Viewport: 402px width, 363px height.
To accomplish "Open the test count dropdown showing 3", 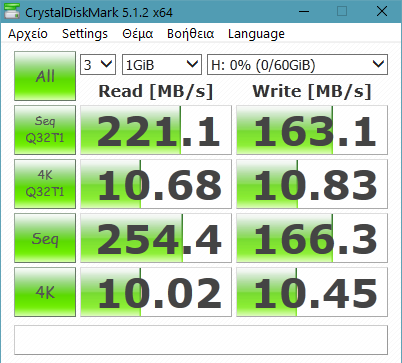I will (x=98, y=65).
